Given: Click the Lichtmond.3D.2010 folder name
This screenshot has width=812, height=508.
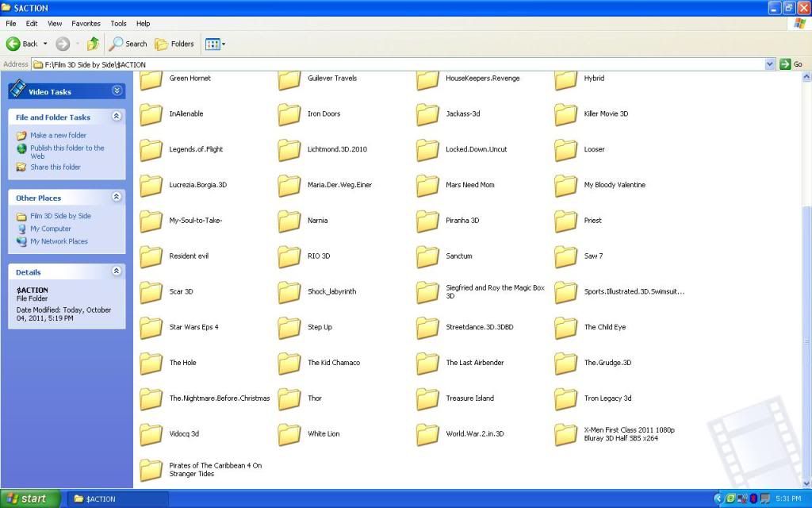Looking at the screenshot, I should (x=337, y=149).
